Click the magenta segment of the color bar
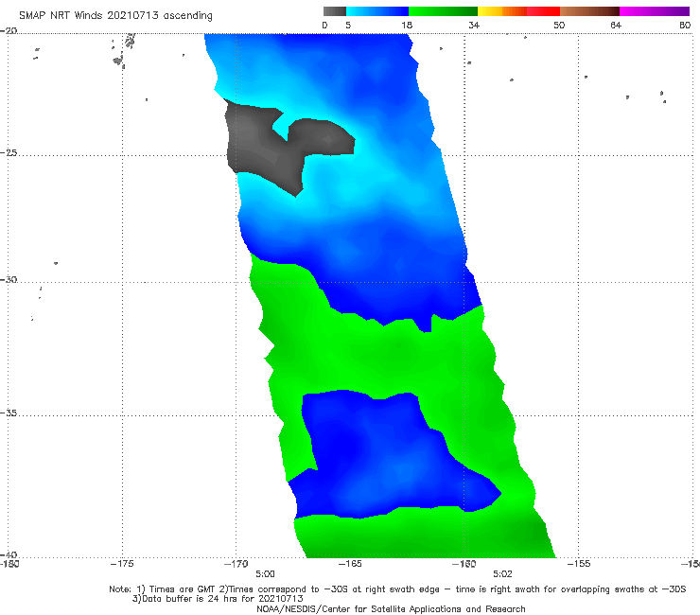Image resolution: width=700 pixels, height=615 pixels. 655,11
